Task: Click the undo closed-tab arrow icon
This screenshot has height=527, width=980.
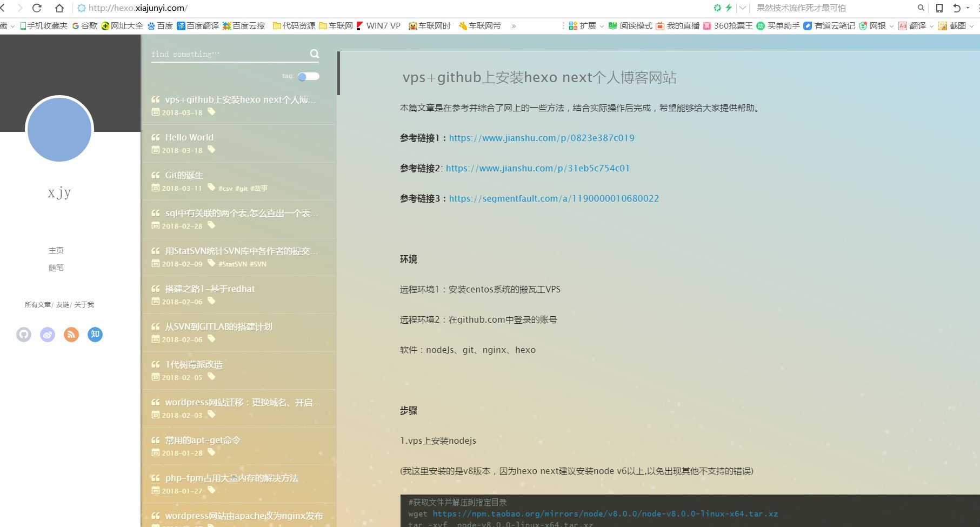Action: [x=957, y=8]
